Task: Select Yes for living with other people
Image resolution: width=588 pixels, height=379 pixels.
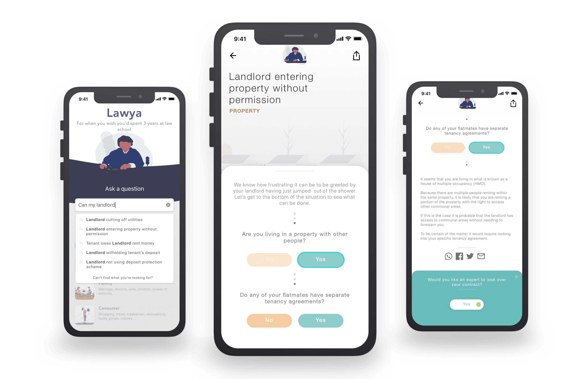Action: [x=321, y=259]
